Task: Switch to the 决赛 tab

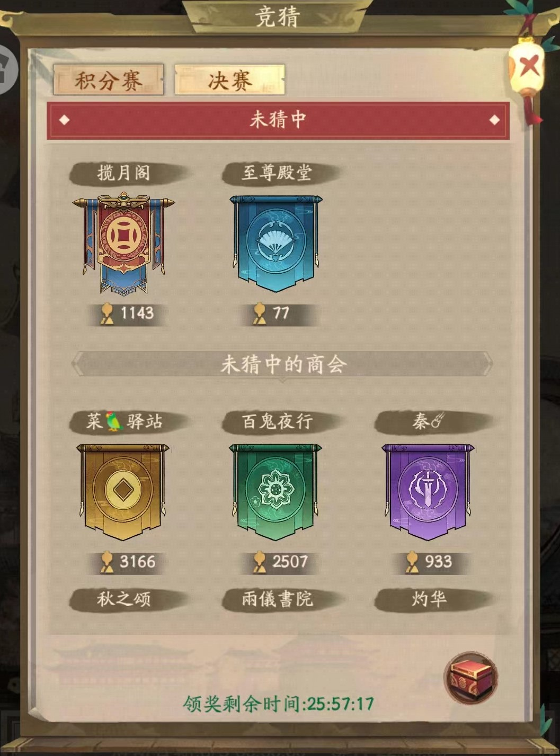Action: 229,80
